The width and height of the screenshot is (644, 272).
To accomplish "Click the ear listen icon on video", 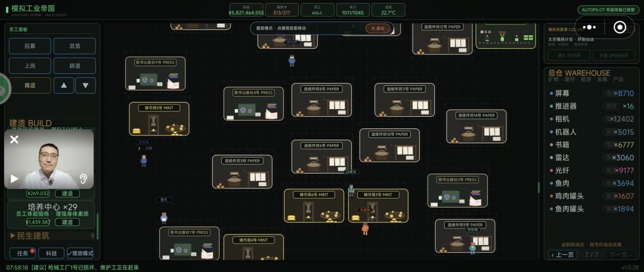I will click(83, 179).
